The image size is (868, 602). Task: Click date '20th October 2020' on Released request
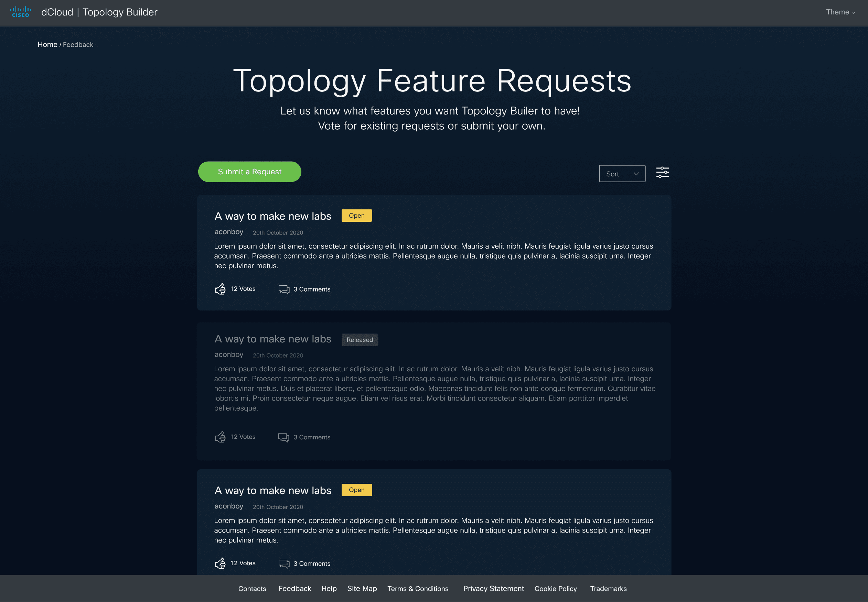[x=278, y=355]
